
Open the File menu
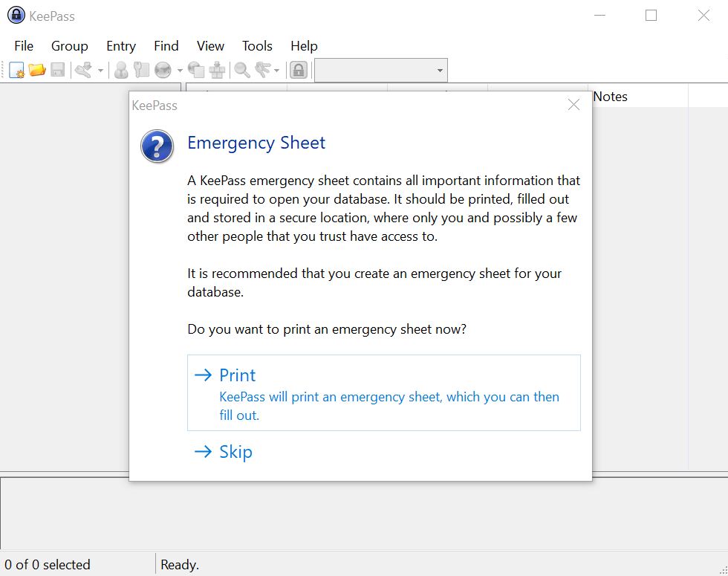pyautogui.click(x=24, y=46)
